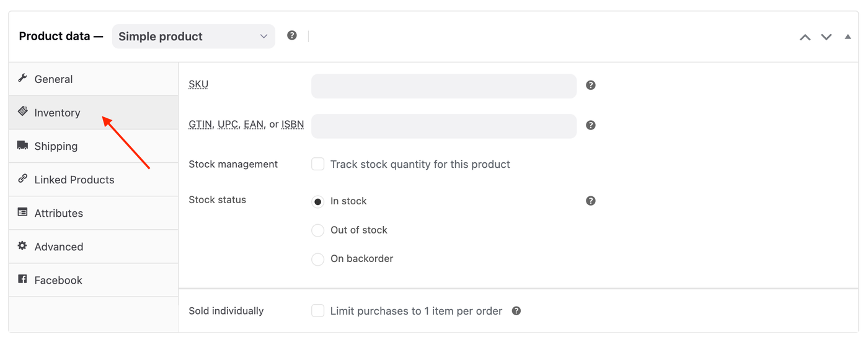Click the help icon for Stock status
The image size is (868, 340).
pos(591,201)
